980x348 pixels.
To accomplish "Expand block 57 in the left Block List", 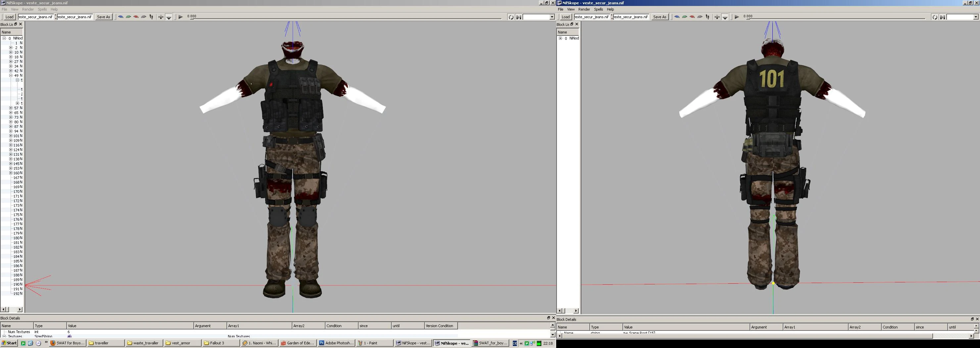I will (x=11, y=108).
